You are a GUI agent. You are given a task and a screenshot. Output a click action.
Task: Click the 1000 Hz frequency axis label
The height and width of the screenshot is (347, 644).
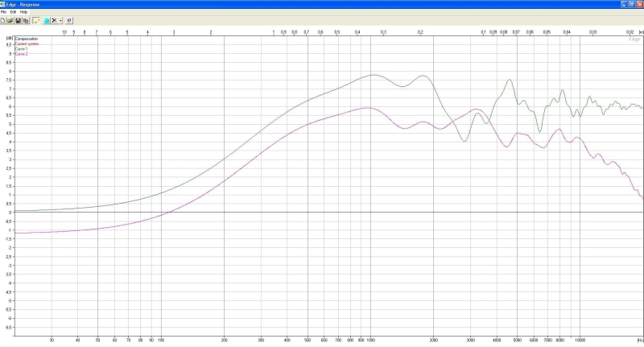point(370,341)
